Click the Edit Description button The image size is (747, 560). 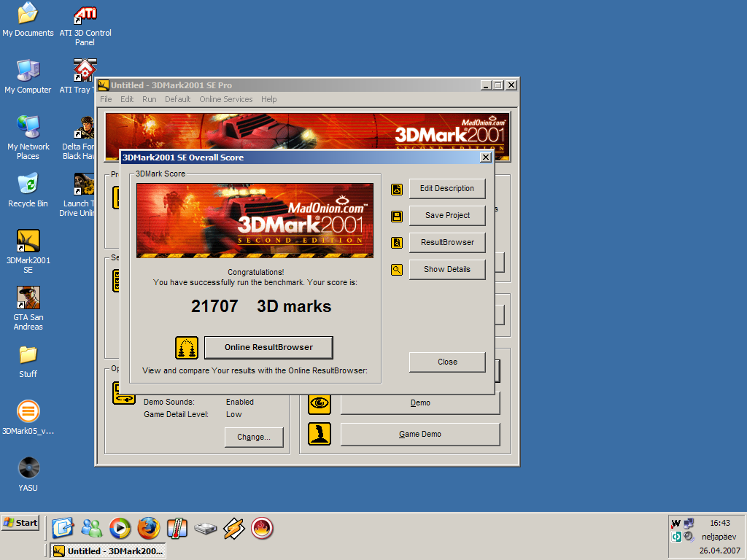(x=447, y=189)
